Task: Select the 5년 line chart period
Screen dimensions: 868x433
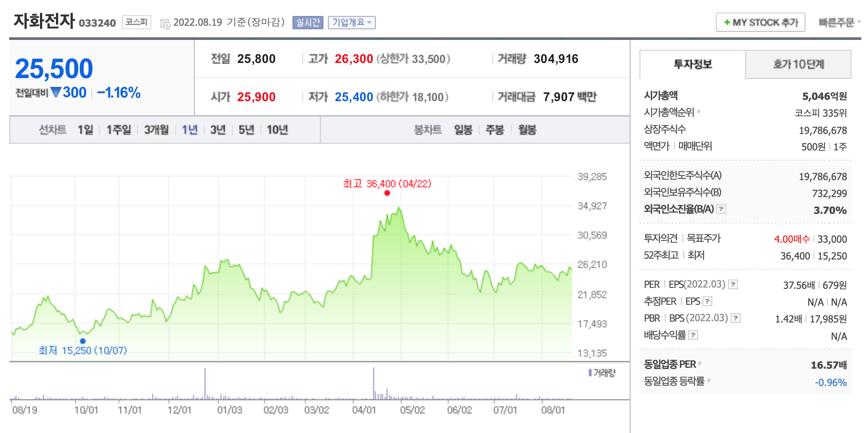Action: [x=246, y=130]
